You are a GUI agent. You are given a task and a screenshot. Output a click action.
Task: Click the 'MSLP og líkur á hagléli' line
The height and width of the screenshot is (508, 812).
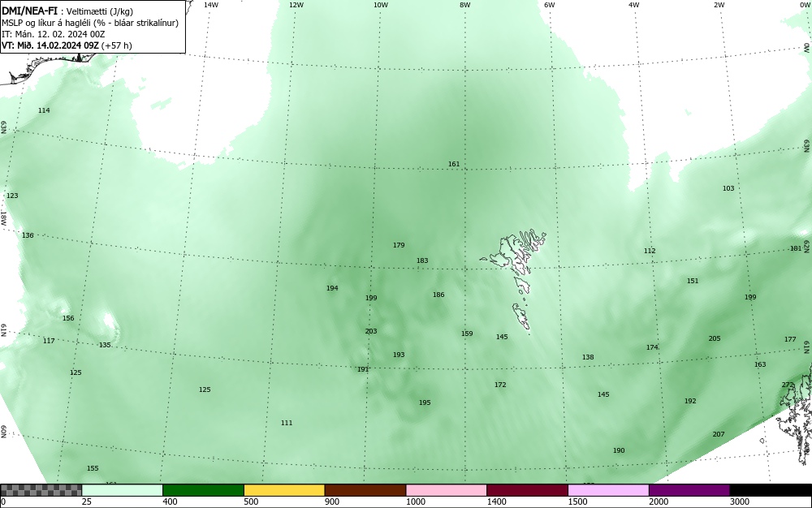coord(90,23)
